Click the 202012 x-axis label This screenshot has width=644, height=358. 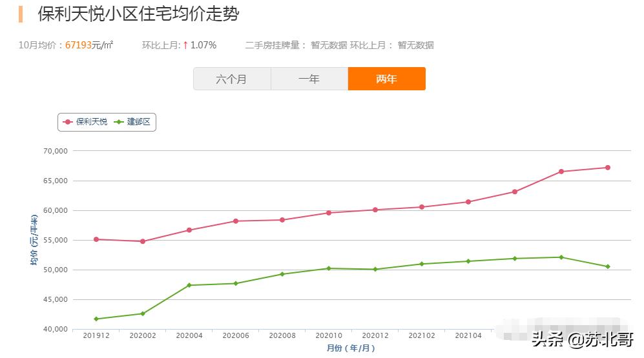point(375,336)
